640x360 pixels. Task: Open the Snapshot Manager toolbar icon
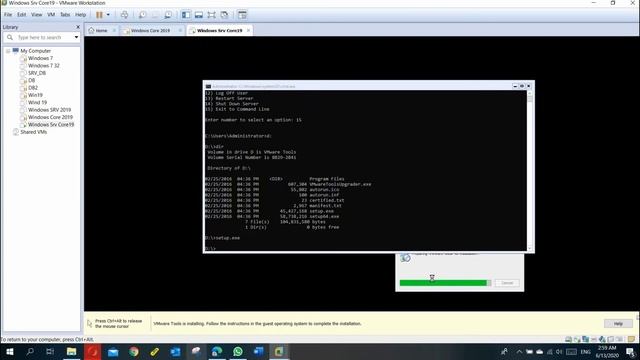coord(168,15)
